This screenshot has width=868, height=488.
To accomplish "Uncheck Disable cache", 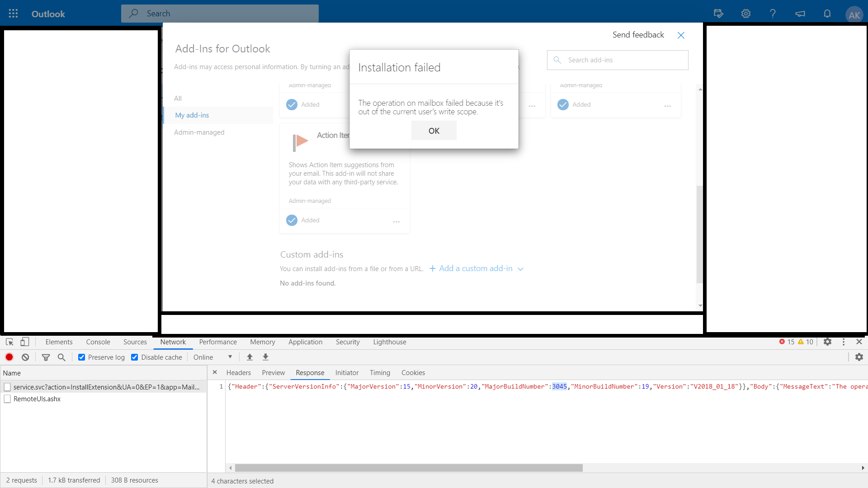I will [135, 357].
